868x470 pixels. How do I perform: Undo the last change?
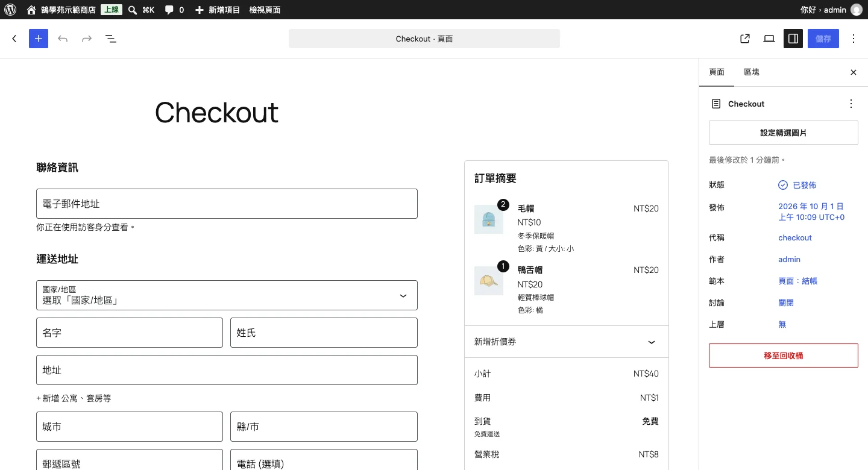(63, 39)
